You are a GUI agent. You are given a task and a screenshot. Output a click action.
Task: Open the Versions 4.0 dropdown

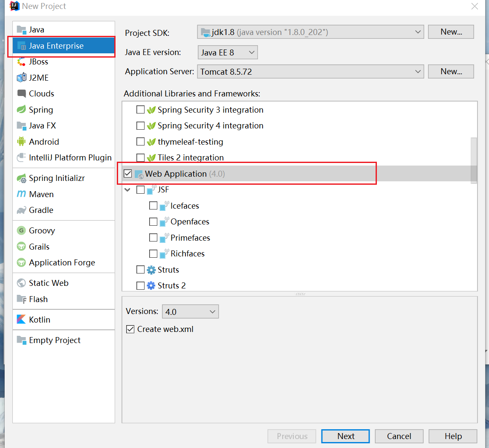(190, 311)
